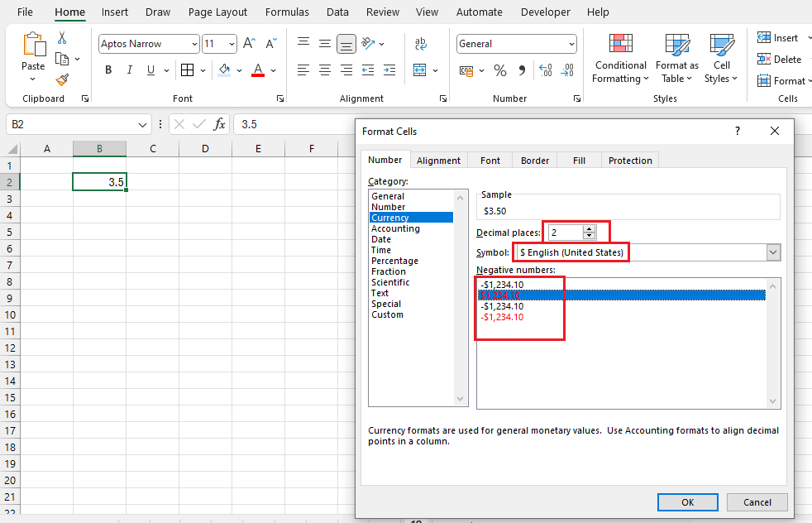Click the Insert Function fx icon
Image resolution: width=812 pixels, height=523 pixels.
coord(219,124)
